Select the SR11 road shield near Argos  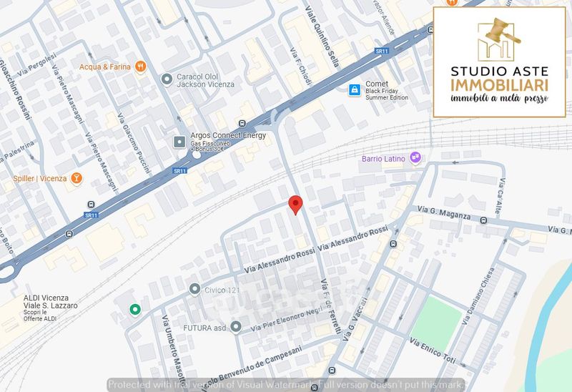tap(180, 171)
